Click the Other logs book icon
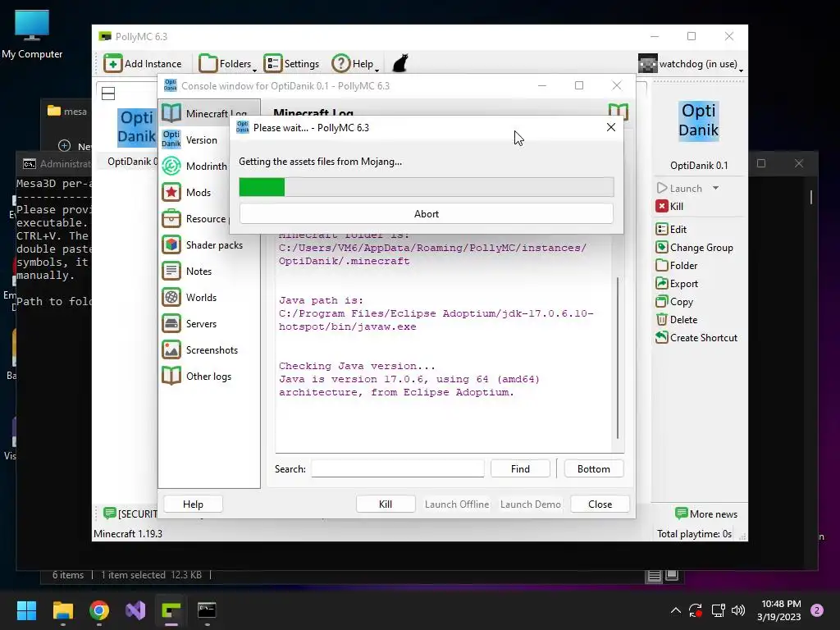840x630 pixels. 171,376
